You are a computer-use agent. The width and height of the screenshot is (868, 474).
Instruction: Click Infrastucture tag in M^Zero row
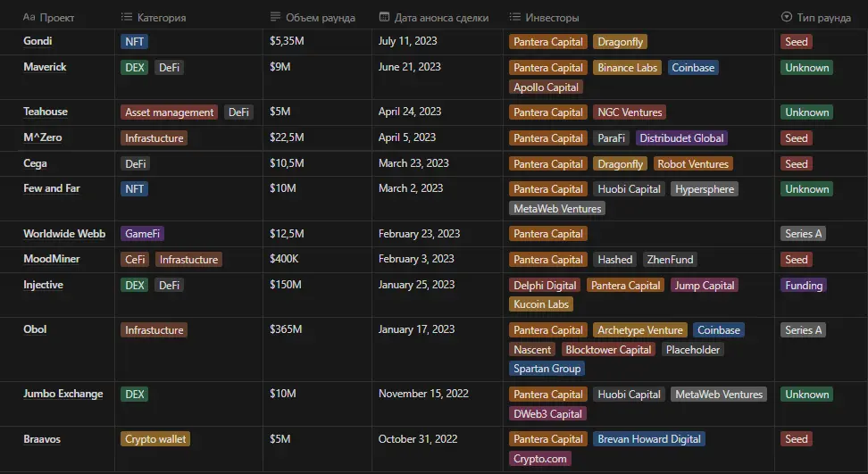(x=154, y=138)
